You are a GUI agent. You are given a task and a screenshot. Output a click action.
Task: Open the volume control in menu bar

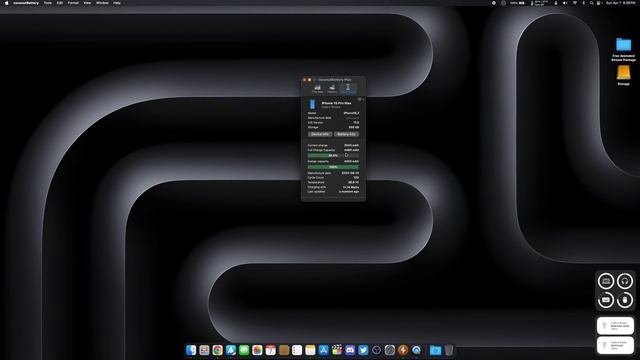pyautogui.click(x=565, y=3)
